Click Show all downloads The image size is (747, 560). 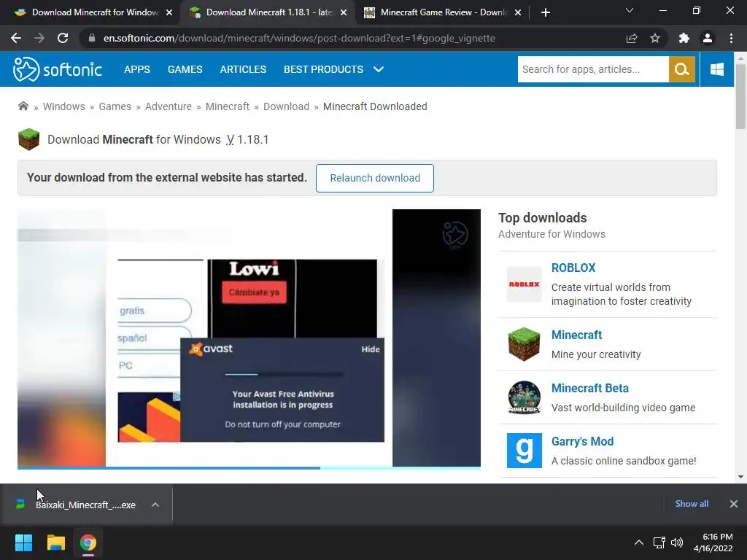coord(692,504)
